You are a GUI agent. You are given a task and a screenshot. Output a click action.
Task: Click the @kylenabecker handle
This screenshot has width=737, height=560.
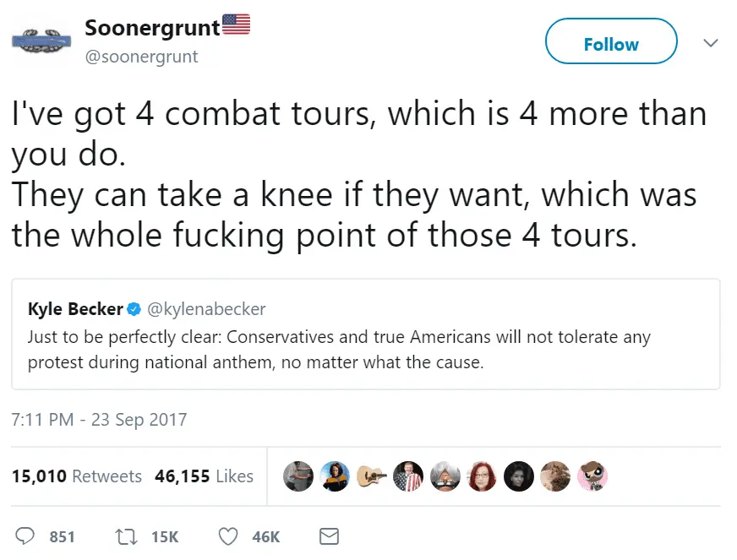point(206,310)
